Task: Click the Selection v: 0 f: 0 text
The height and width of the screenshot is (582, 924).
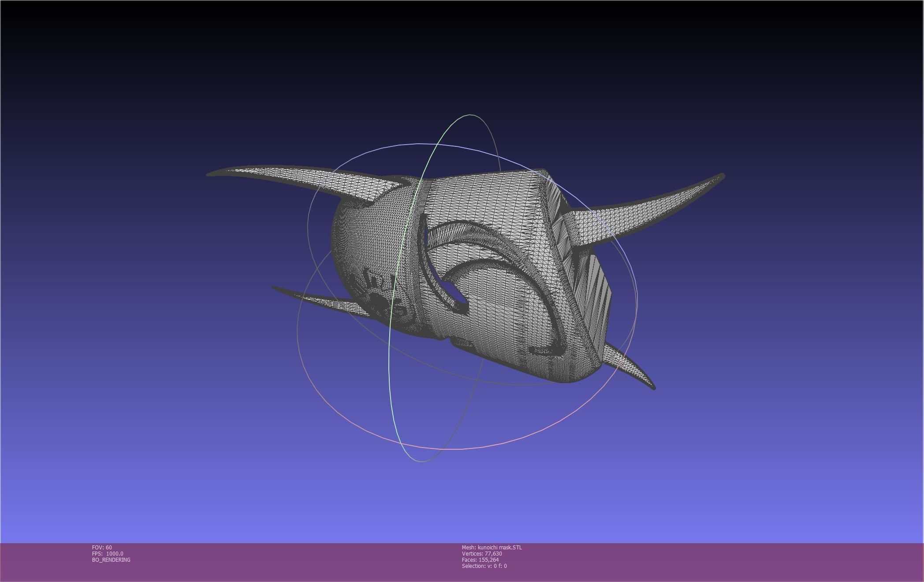Action: pyautogui.click(x=484, y=566)
